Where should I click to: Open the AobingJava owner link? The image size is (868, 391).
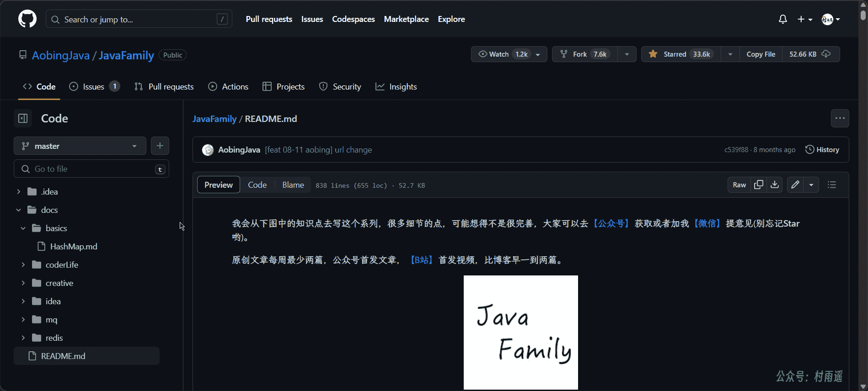[61, 55]
